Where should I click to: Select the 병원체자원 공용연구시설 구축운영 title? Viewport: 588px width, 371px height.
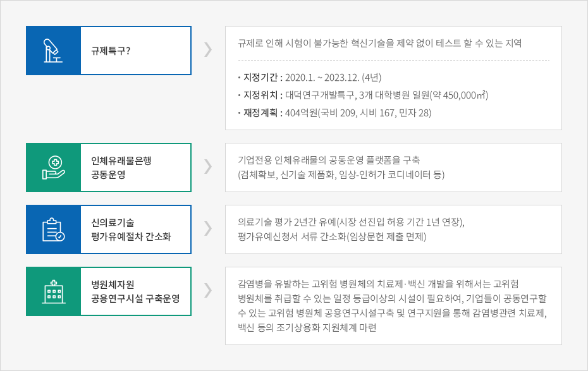click(135, 291)
